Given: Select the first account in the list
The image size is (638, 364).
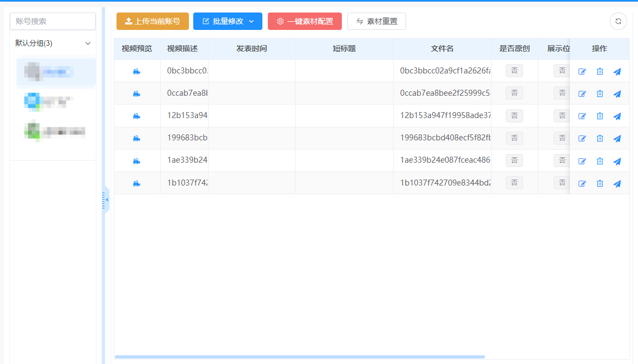Looking at the screenshot, I should [x=56, y=71].
